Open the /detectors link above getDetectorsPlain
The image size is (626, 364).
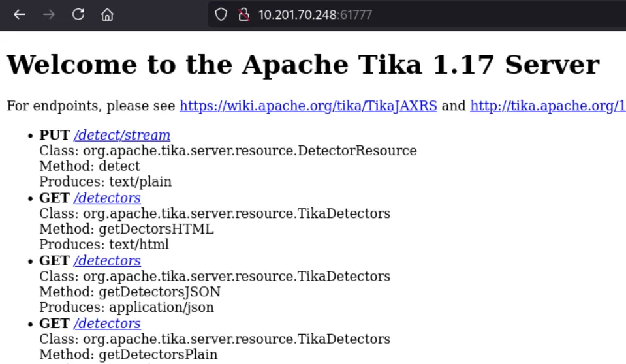pyautogui.click(x=107, y=324)
